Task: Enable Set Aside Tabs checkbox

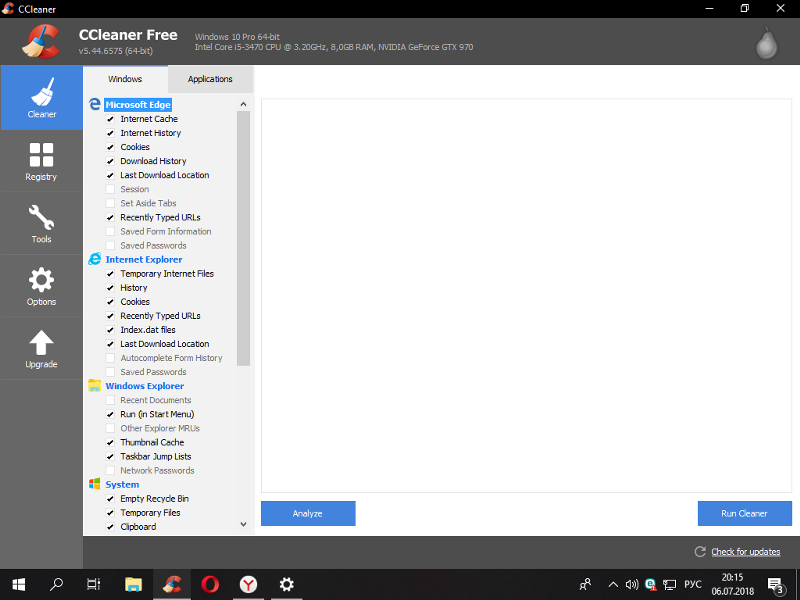Action: point(110,203)
